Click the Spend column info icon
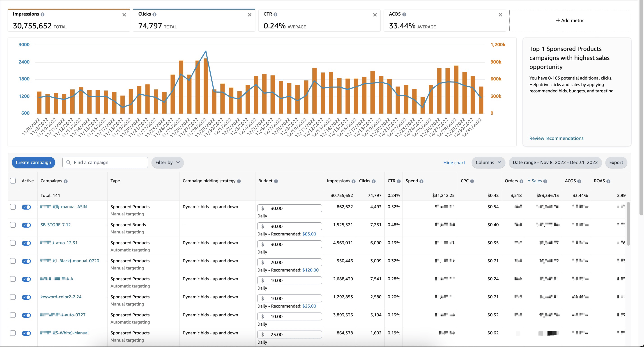This screenshot has height=347, width=644. point(421,181)
